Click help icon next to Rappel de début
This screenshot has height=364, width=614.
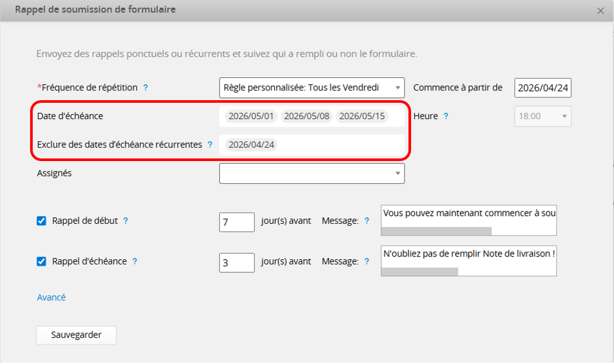126,221
